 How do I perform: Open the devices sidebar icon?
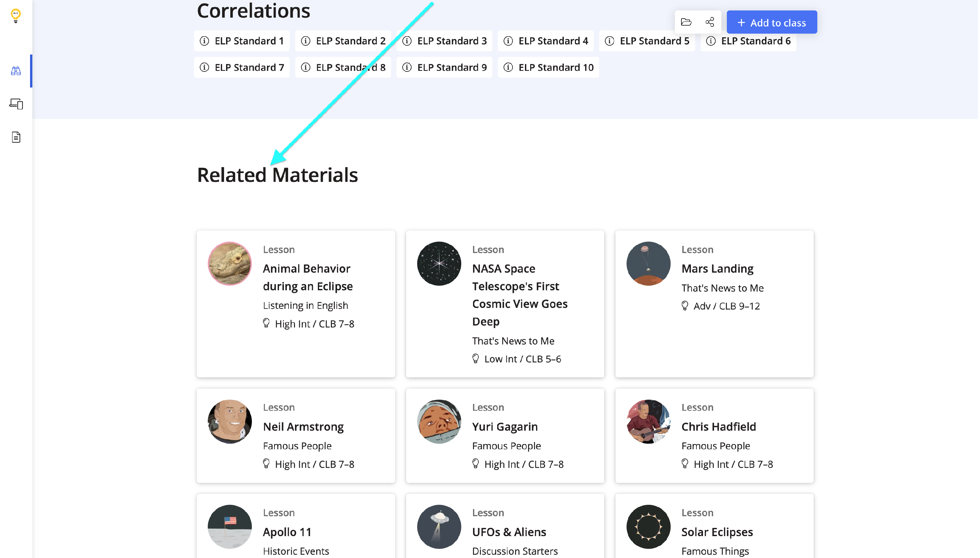pos(16,104)
